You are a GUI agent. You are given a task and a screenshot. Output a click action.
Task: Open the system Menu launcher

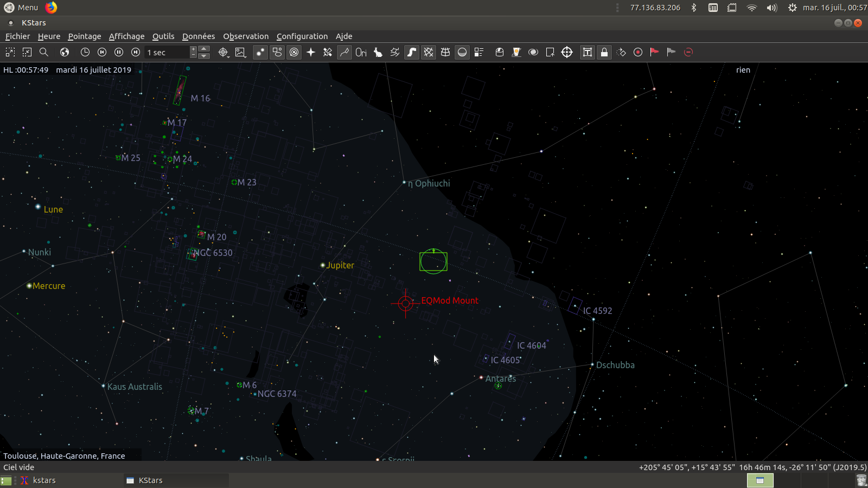21,8
